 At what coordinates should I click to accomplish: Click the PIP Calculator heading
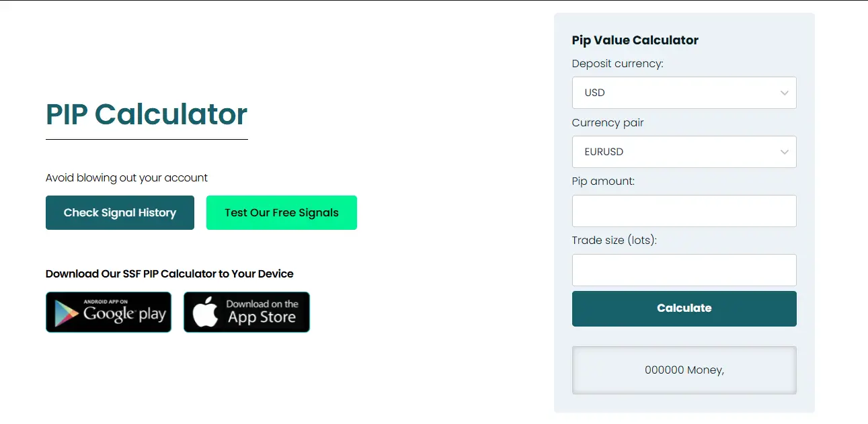[146, 114]
